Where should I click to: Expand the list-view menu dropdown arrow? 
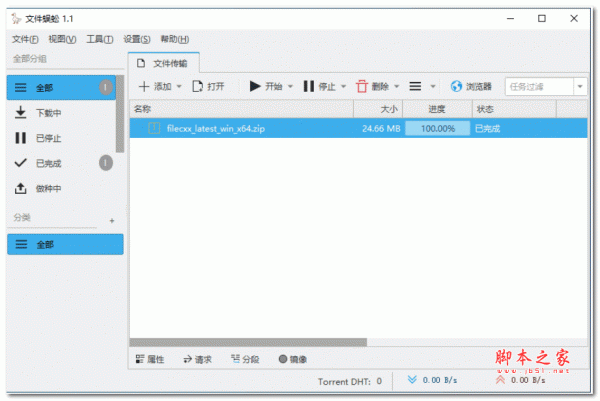click(x=433, y=86)
